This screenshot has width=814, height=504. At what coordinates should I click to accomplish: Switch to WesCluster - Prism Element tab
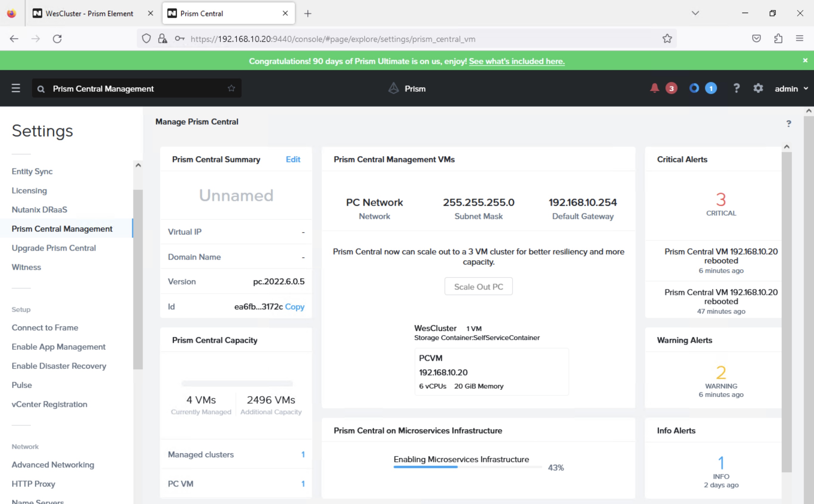pyautogui.click(x=89, y=13)
